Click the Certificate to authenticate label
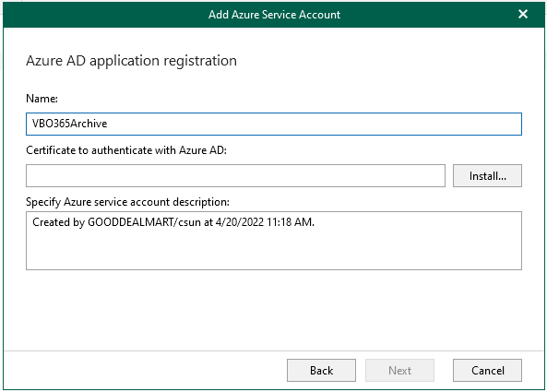Image resolution: width=547 pixels, height=392 pixels. [126, 150]
